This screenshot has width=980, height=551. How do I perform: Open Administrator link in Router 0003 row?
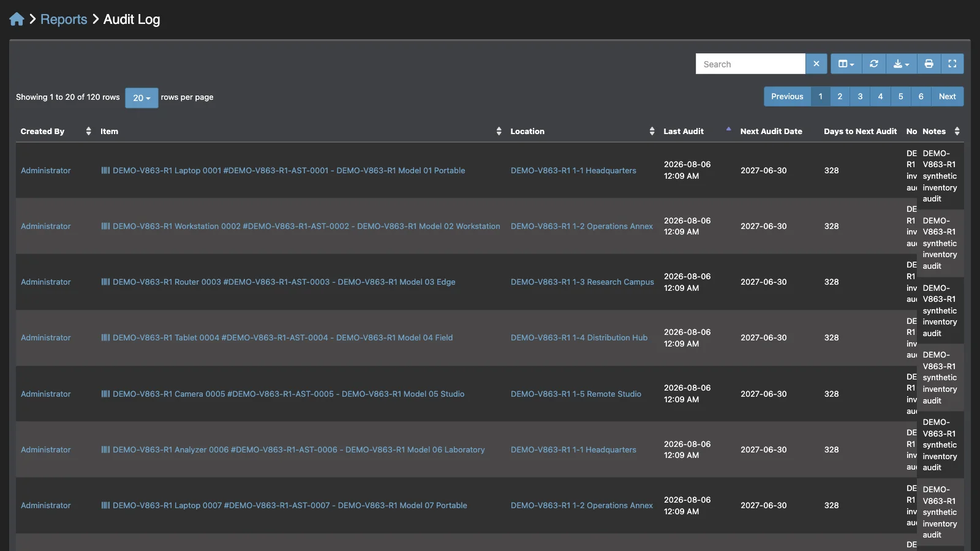click(46, 282)
